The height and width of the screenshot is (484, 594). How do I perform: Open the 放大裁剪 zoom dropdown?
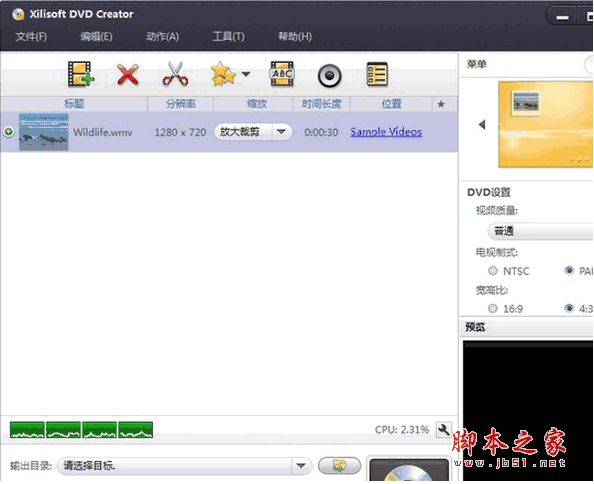pos(253,132)
